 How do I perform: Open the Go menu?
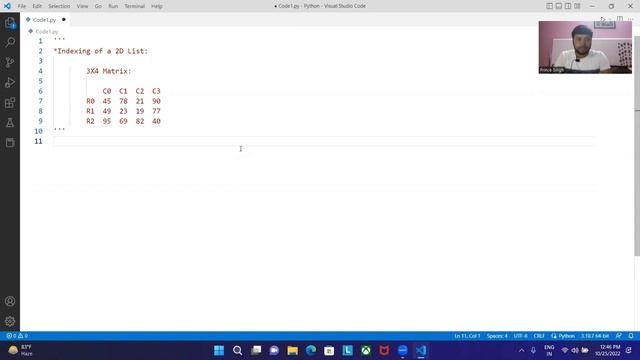(x=98, y=6)
